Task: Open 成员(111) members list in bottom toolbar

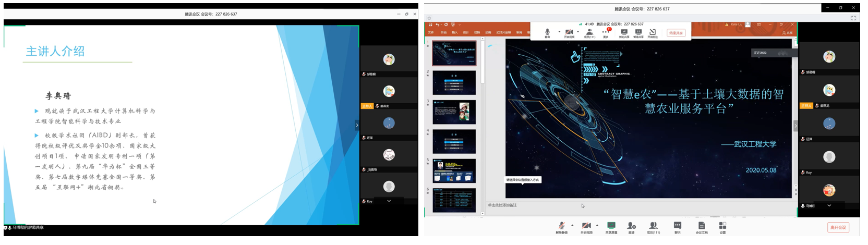Action: click(653, 226)
